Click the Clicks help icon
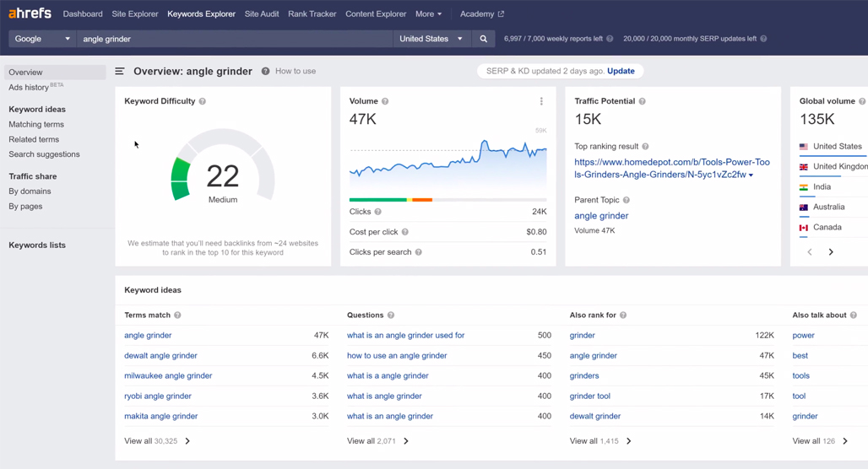 [378, 212]
